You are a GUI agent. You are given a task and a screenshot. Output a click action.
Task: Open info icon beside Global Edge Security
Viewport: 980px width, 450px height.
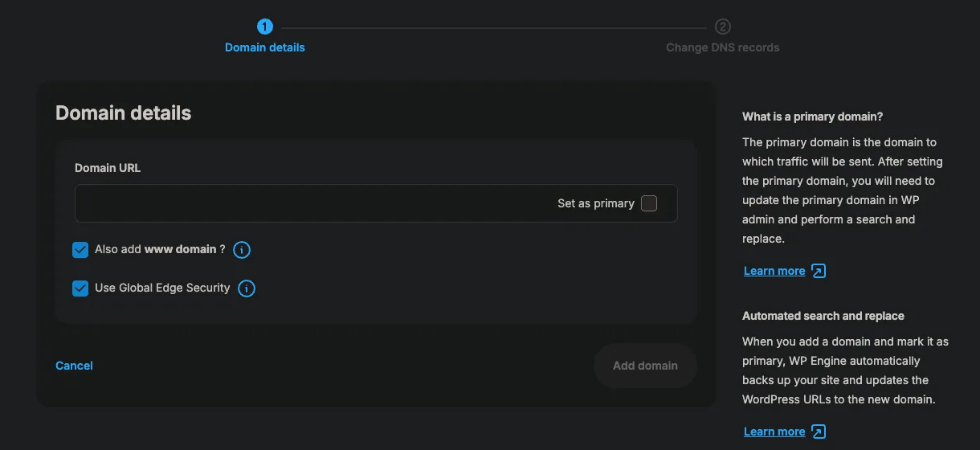pyautogui.click(x=247, y=288)
